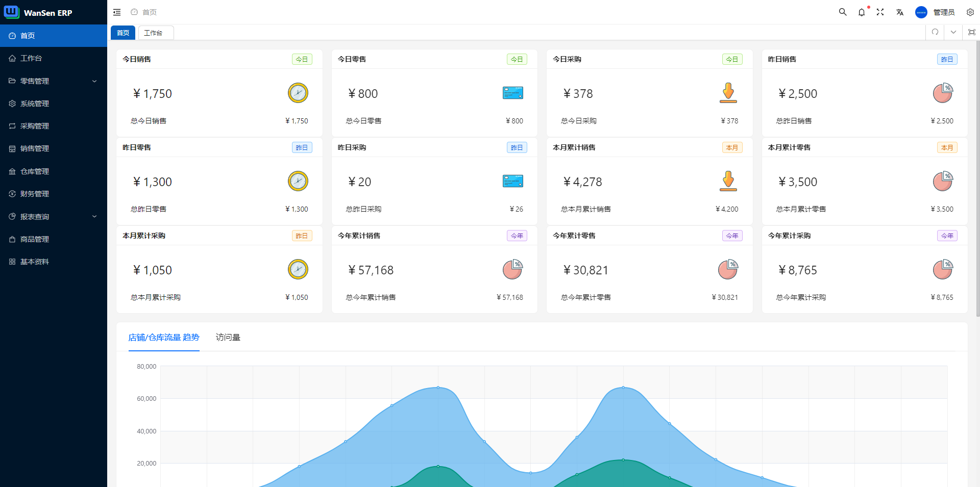Click the 管理员 user name

944,12
